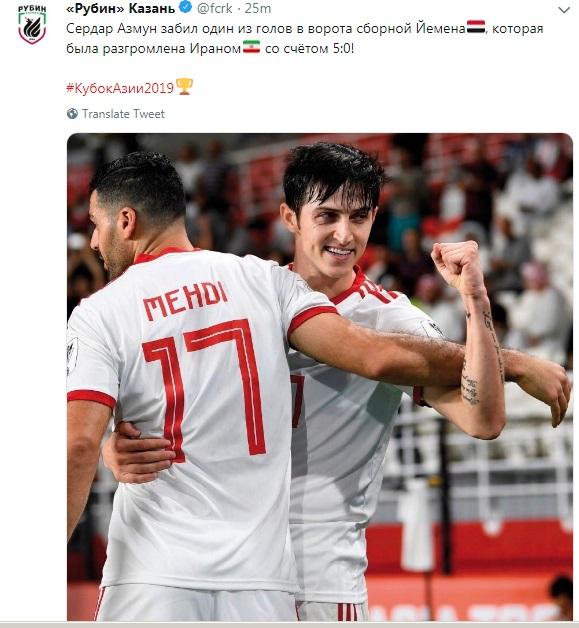Click the "5:0!" score text in tweet

pos(344,48)
